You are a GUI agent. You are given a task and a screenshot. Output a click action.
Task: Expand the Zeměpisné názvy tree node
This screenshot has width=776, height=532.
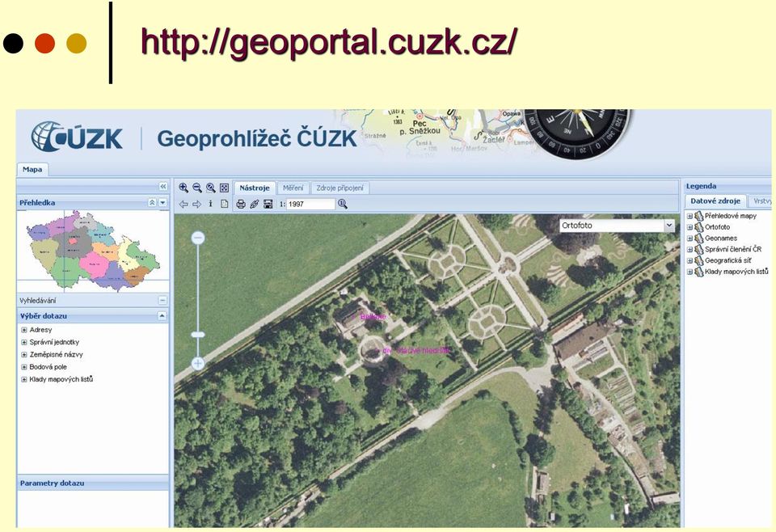[23, 354]
